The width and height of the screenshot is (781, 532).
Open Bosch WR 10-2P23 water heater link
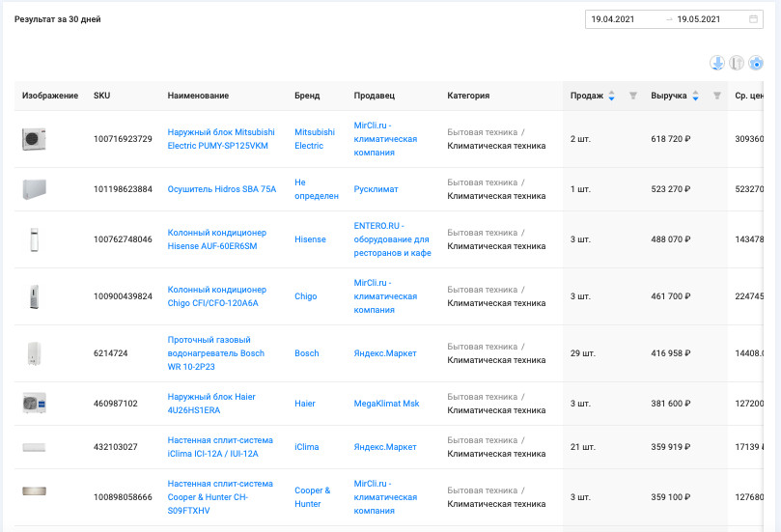click(215, 353)
